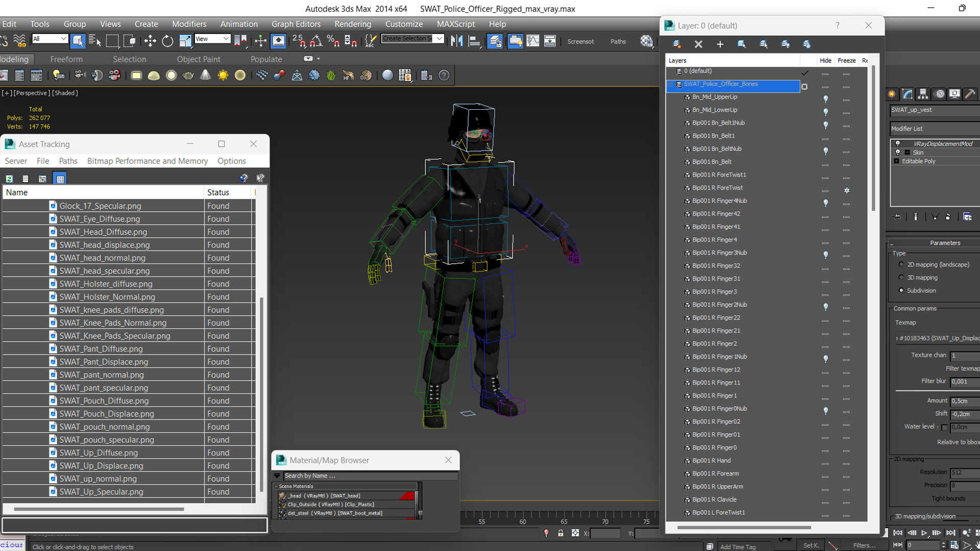
Task: Select Subdivision radio button
Action: [901, 290]
